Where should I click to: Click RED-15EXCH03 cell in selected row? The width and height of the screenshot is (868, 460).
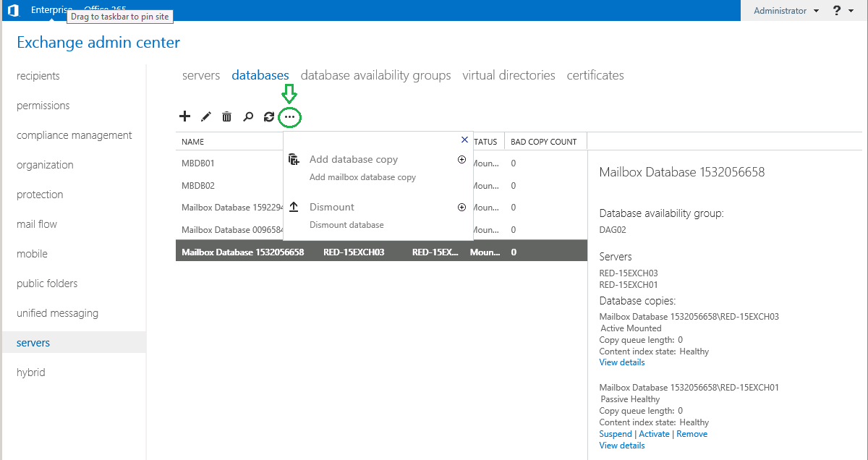coord(354,252)
